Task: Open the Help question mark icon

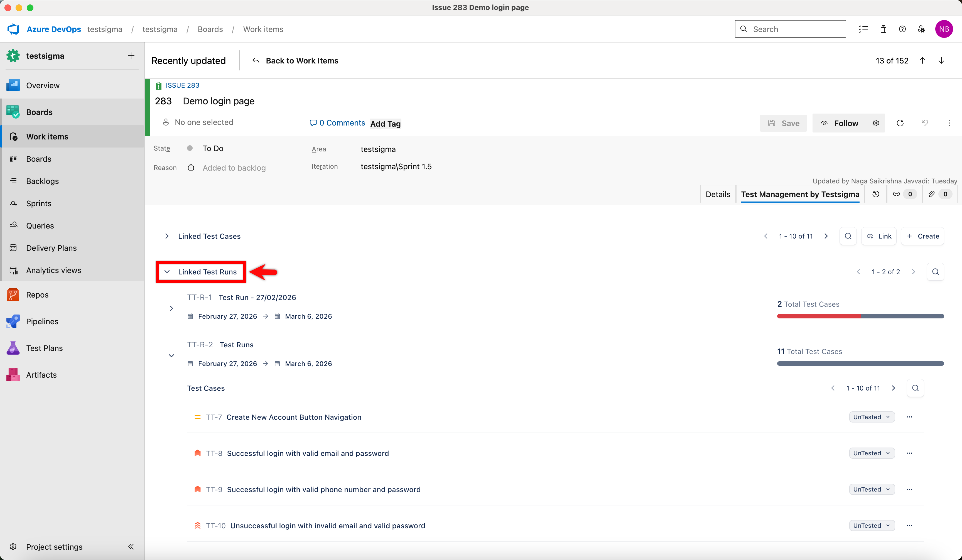Action: (x=902, y=29)
